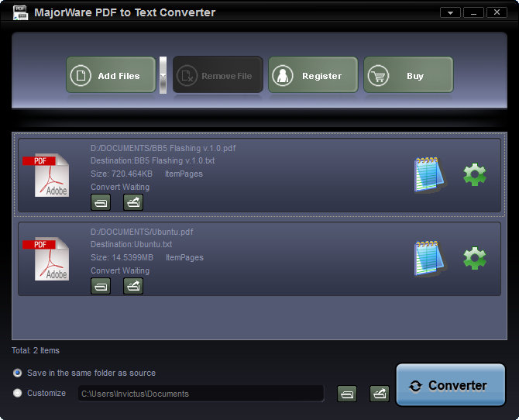Expand the Add Files dropdown arrow

click(x=163, y=75)
